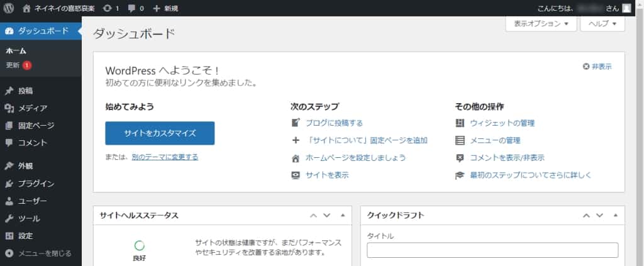The width and height of the screenshot is (644, 266).
Task: Click the 外観 brush icon
Action: click(x=9, y=166)
